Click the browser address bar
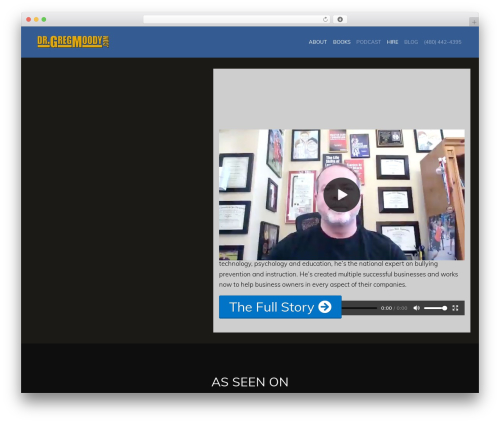Viewport: 500px width, 423px height. tap(237, 19)
